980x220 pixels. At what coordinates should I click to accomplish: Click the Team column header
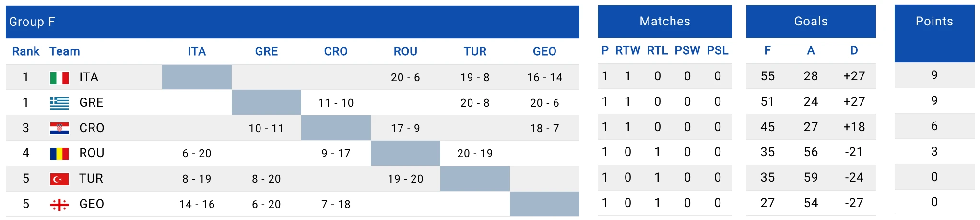(x=65, y=51)
